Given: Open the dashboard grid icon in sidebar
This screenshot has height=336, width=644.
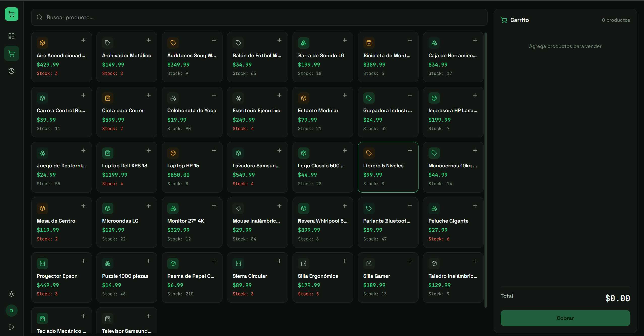Looking at the screenshot, I should pyautogui.click(x=11, y=36).
